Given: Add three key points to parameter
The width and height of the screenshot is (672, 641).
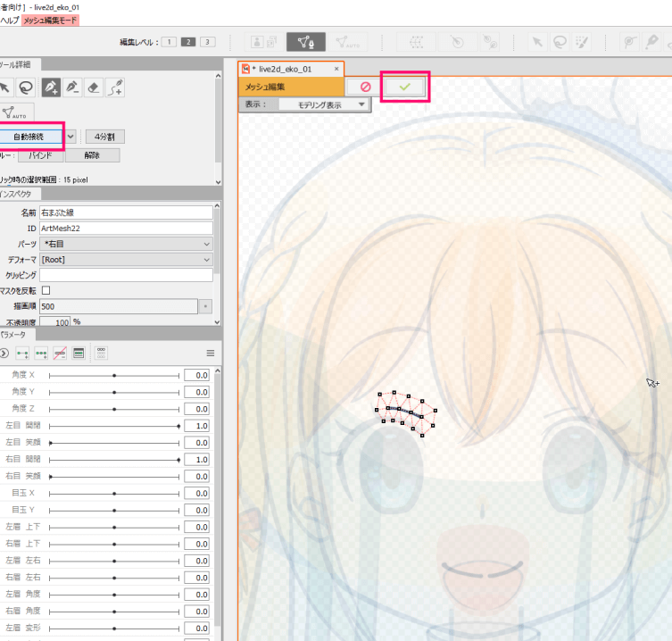Looking at the screenshot, I should 41,354.
